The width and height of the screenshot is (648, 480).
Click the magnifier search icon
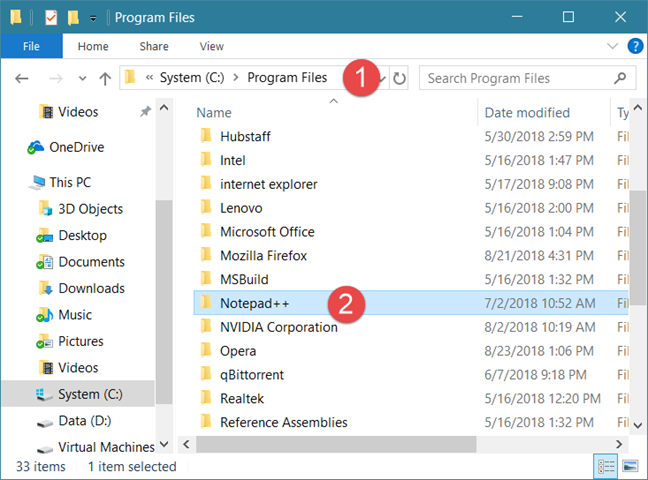620,78
